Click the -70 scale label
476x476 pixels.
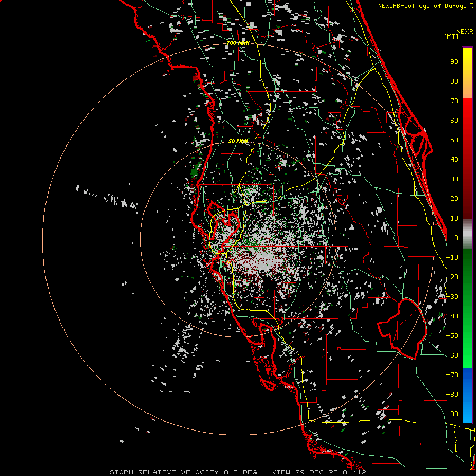pos(452,375)
